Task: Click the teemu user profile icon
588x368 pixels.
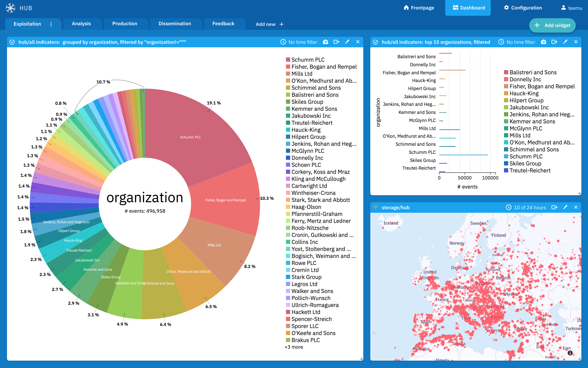Action: coord(563,8)
